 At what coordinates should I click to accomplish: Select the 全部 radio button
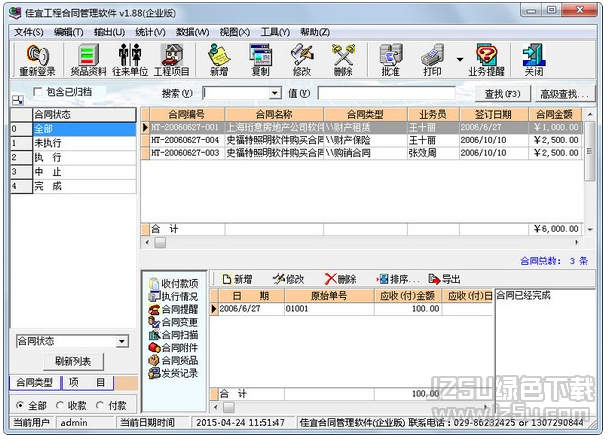click(19, 405)
